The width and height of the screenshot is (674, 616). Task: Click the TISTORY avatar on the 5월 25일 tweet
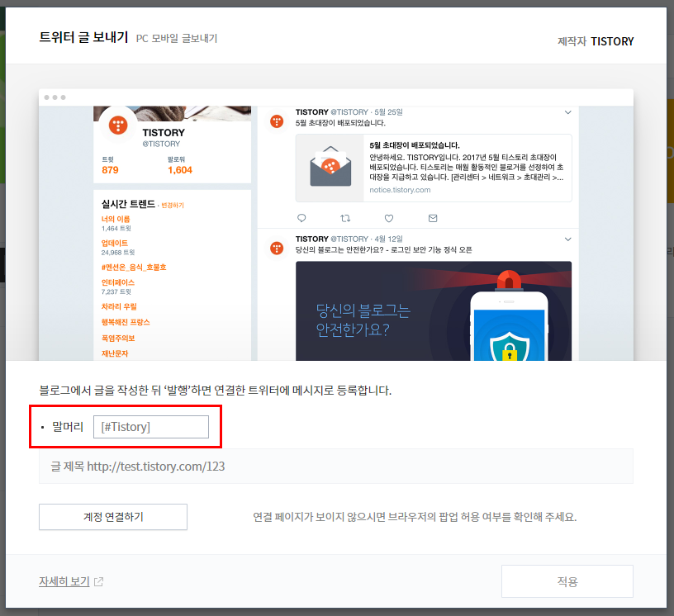point(277,121)
